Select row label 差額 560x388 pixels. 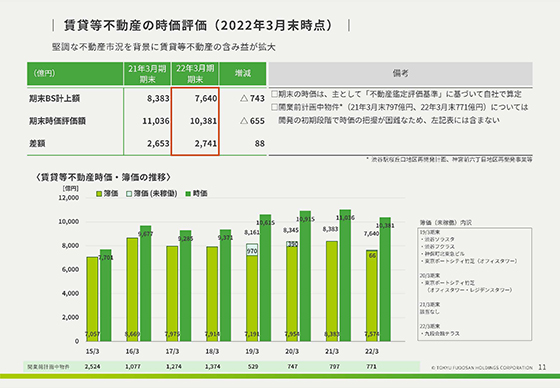37,144
